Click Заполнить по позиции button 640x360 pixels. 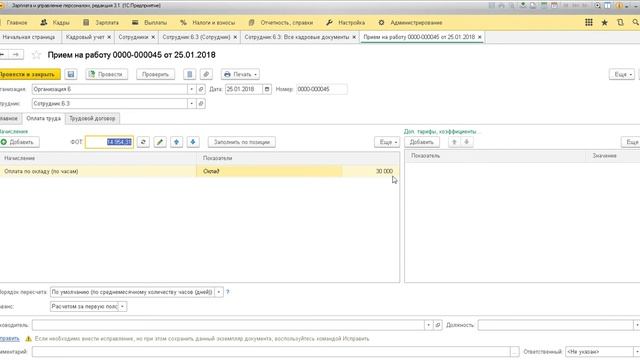click(x=242, y=142)
